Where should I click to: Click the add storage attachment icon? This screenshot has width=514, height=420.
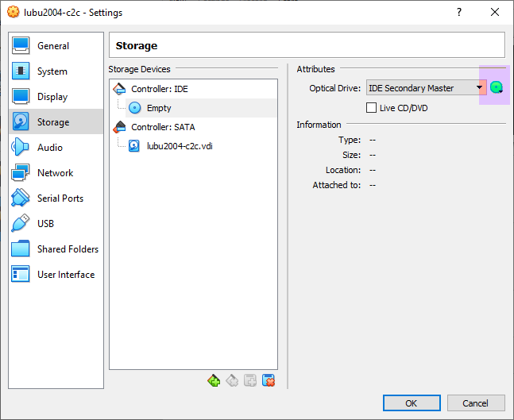250,381
